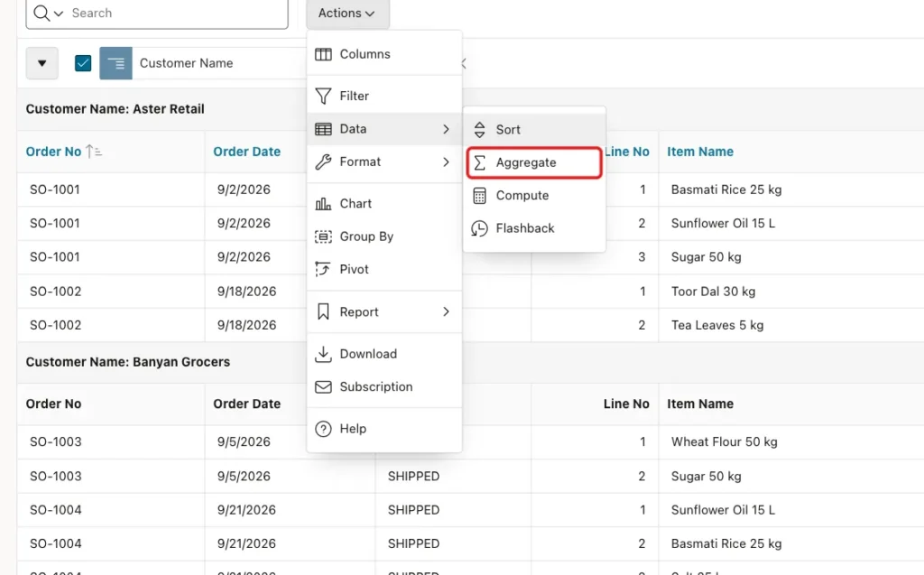Click the Item Name header in Aster Retail
Screen dimensions: 924x575
point(700,152)
